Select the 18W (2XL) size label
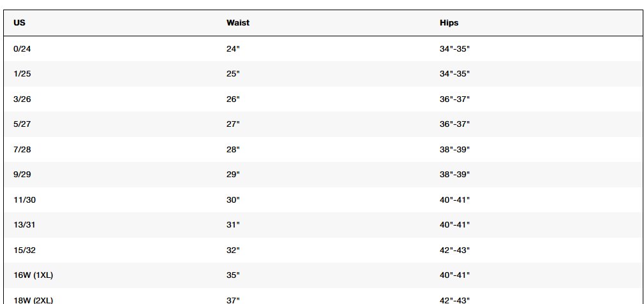The width and height of the screenshot is (644, 304). [33, 300]
